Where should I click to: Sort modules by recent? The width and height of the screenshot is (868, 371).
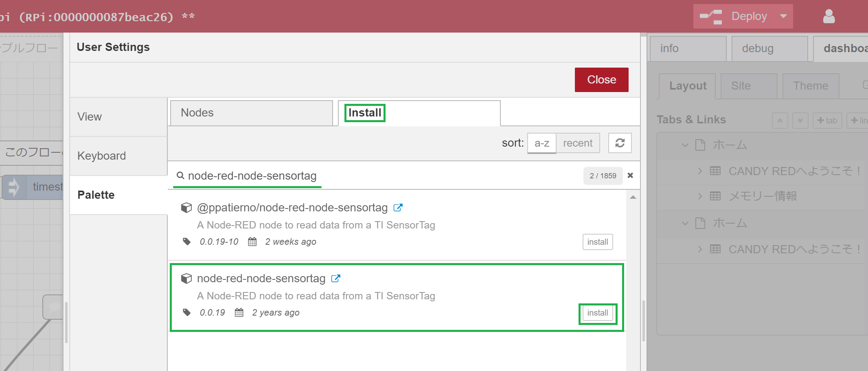(x=577, y=143)
